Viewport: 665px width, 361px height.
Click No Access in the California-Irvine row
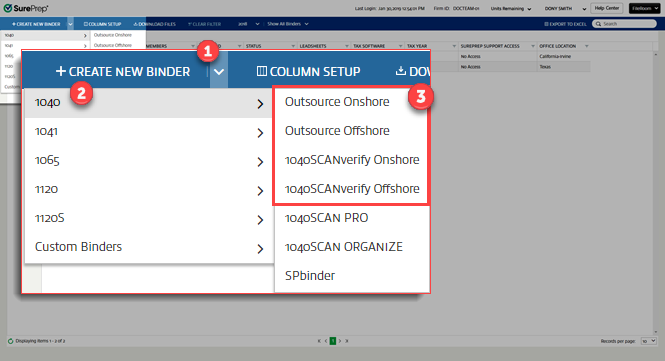pos(471,56)
